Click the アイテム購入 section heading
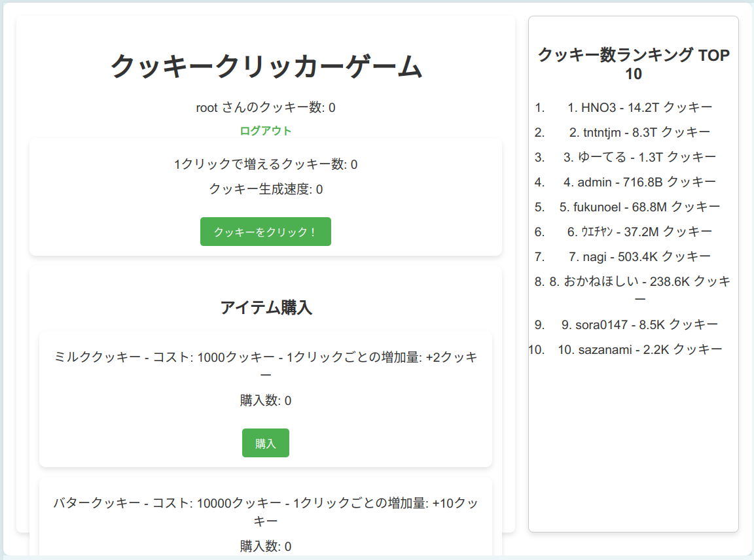The width and height of the screenshot is (754, 560). click(266, 307)
